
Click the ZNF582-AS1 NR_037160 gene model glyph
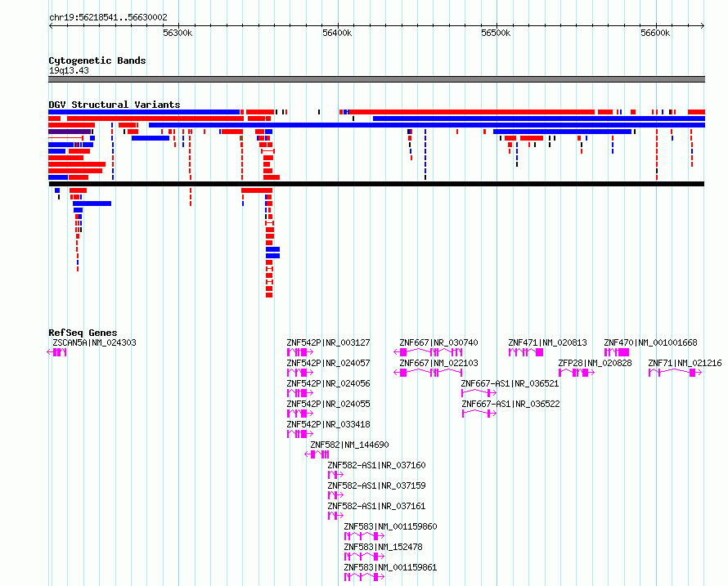[x=335, y=475]
